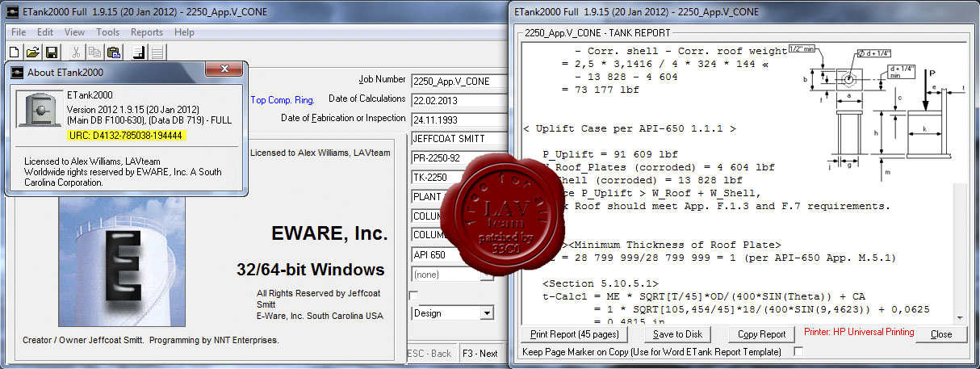
Task: Click the Top Comp. Ring. blue text
Action: tap(283, 101)
